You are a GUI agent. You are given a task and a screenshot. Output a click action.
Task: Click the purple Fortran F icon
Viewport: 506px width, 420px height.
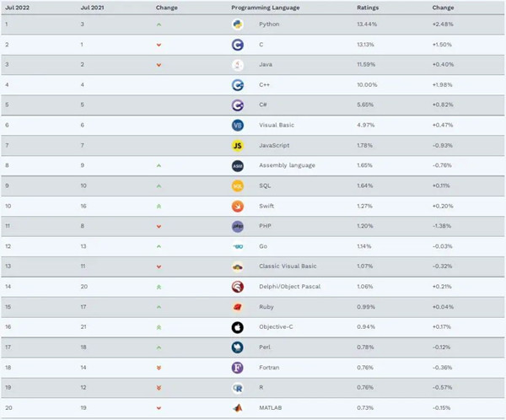(238, 368)
